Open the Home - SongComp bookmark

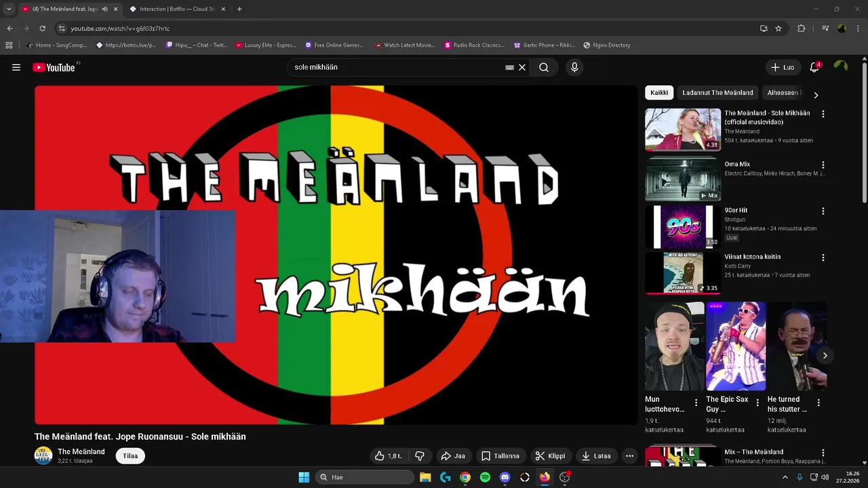pyautogui.click(x=57, y=45)
